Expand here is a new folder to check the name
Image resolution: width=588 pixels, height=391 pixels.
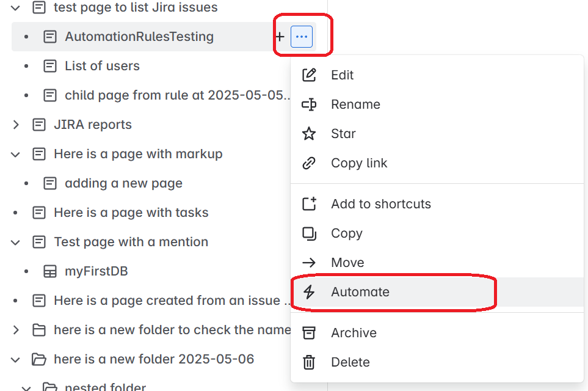[15, 329]
